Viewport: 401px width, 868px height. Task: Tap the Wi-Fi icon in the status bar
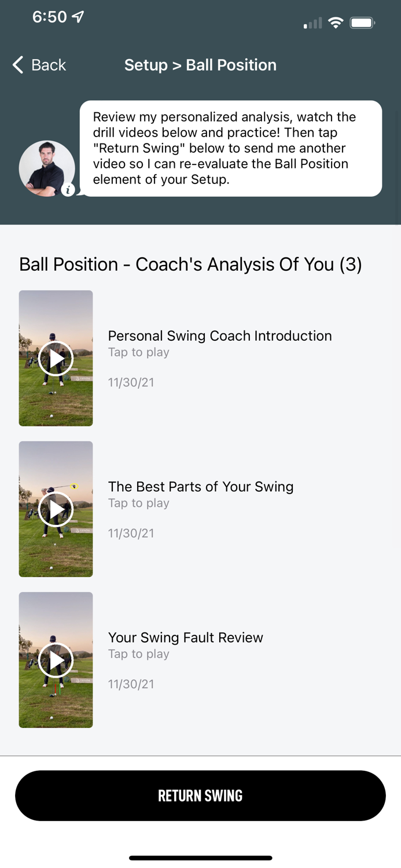[336, 23]
